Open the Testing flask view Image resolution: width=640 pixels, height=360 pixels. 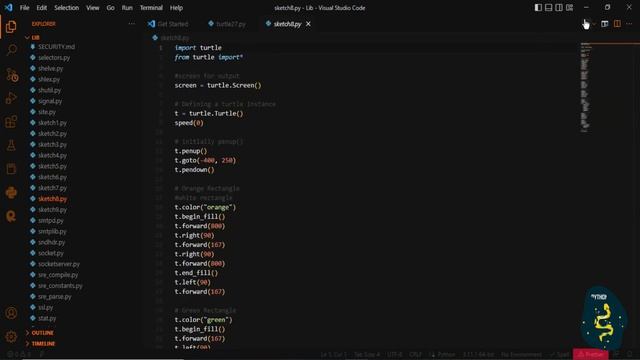[11, 145]
